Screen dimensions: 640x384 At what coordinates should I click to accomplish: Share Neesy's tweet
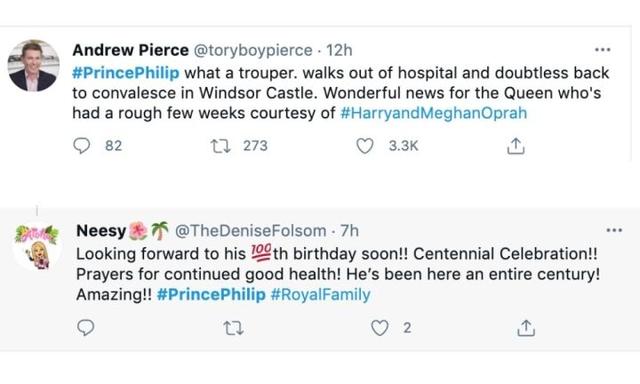pos(526,328)
